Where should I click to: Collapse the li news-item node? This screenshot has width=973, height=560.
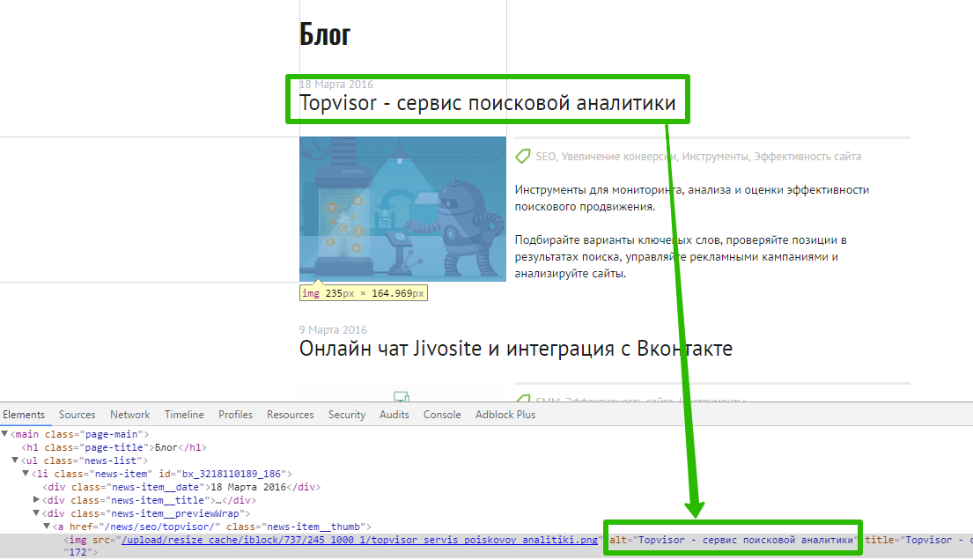point(26,474)
